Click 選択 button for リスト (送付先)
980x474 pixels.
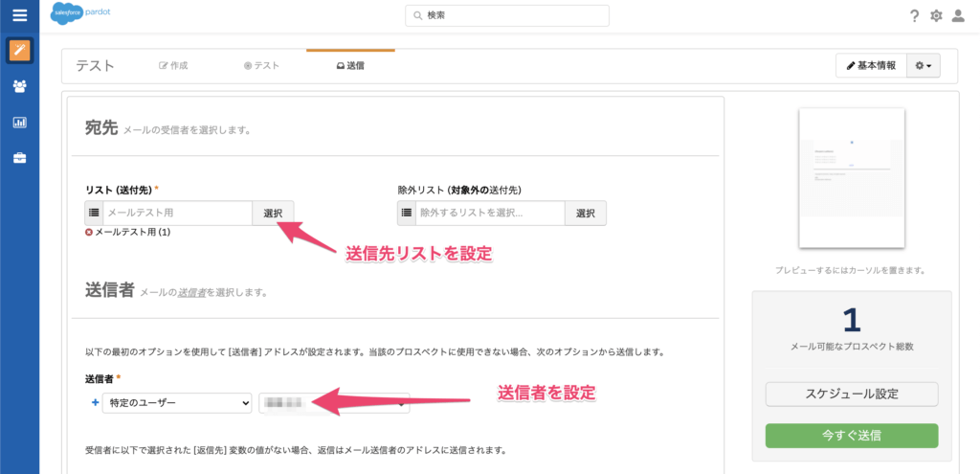coord(273,214)
